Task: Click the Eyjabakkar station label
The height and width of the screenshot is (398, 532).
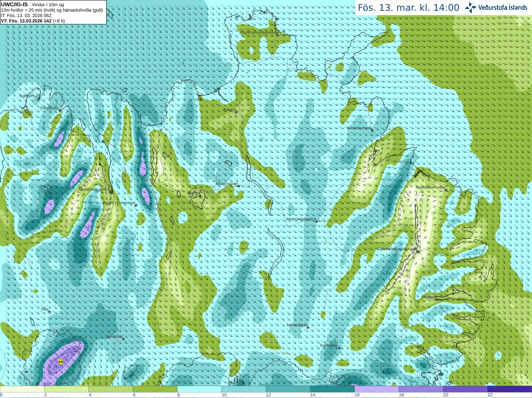Action: pos(329,345)
